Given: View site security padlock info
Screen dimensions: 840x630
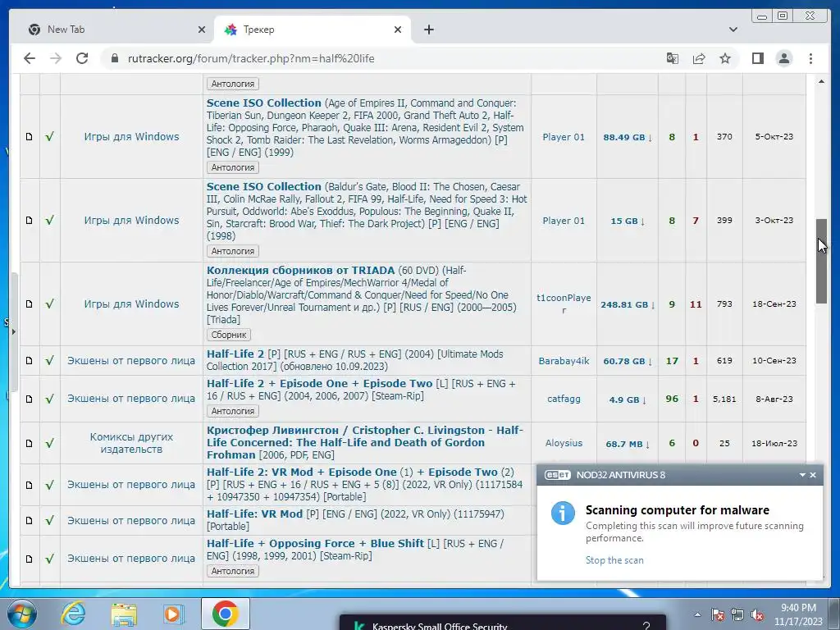Looking at the screenshot, I should tap(114, 58).
